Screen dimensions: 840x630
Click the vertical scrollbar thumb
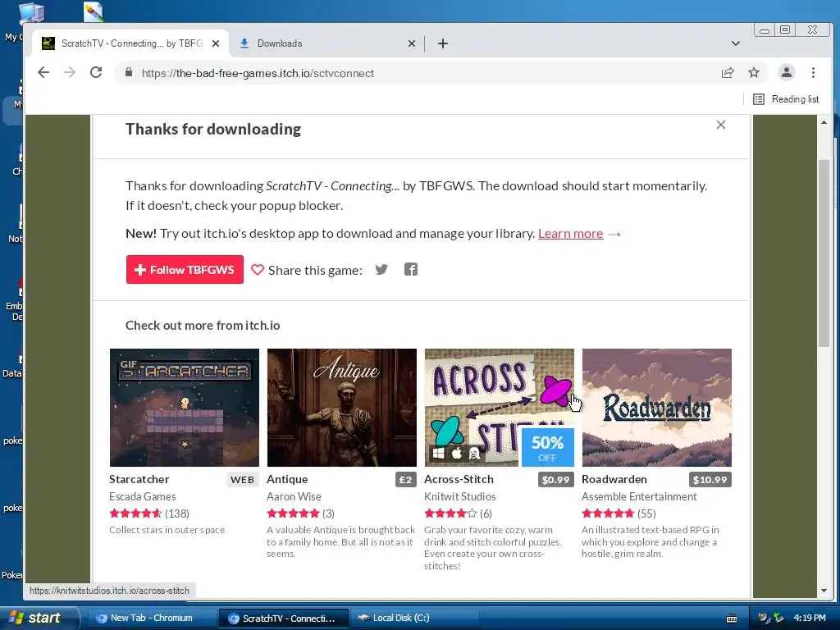(824, 253)
